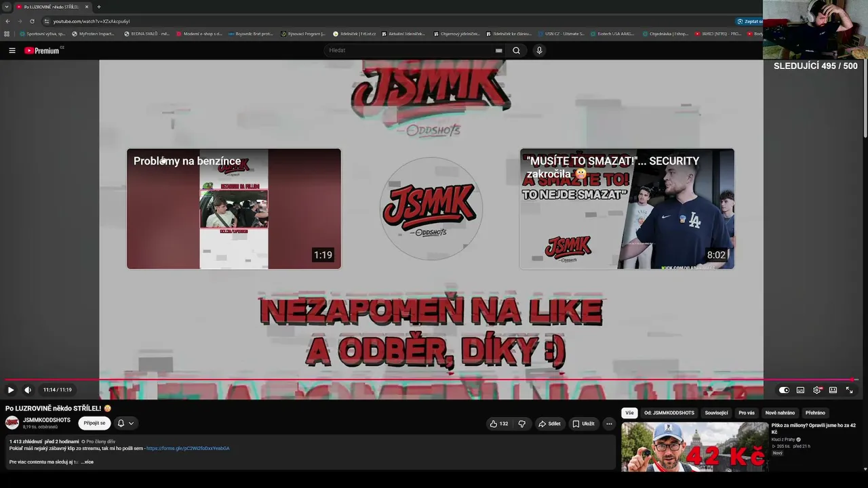Select the Nově nahráno chip
This screenshot has width=868, height=488.
coord(780,413)
